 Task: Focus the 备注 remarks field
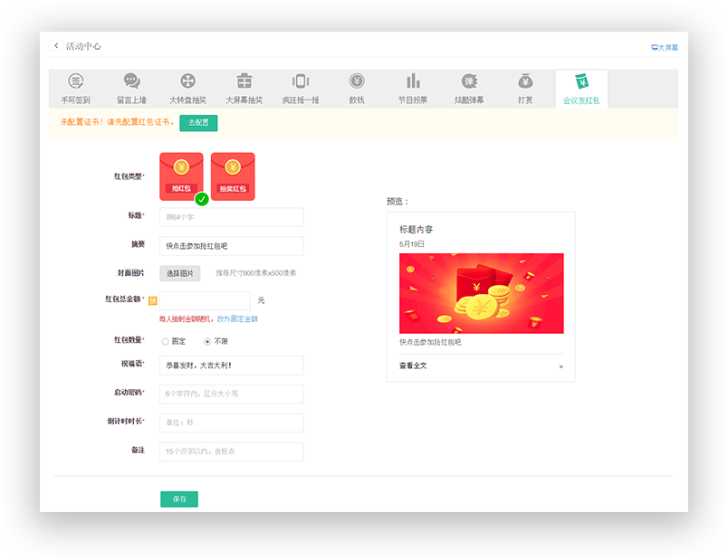point(231,451)
